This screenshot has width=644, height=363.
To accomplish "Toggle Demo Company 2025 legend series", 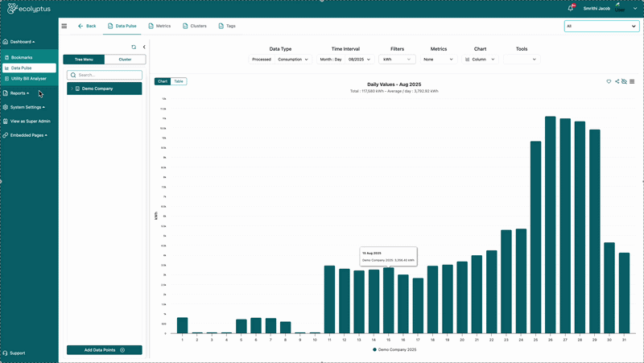I will coord(394,350).
